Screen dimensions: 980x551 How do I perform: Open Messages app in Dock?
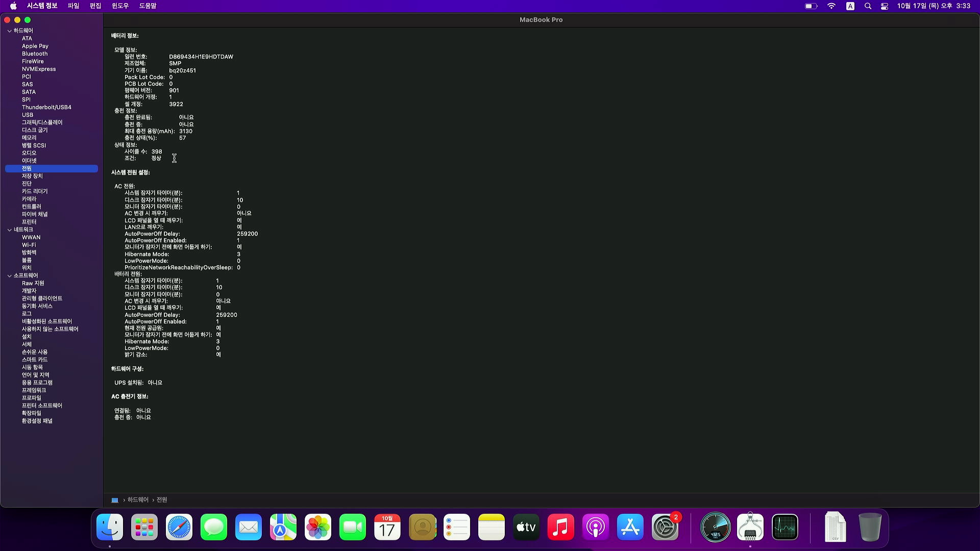click(214, 527)
